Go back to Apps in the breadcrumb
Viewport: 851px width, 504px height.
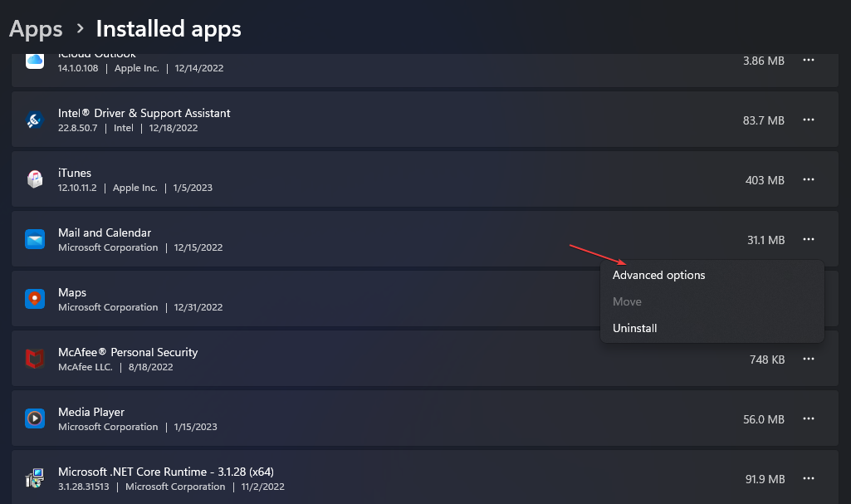pyautogui.click(x=36, y=29)
